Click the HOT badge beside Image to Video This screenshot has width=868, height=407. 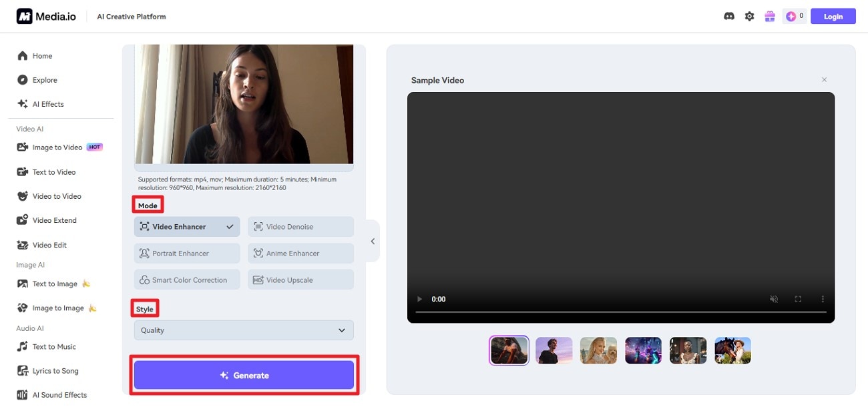(95, 147)
